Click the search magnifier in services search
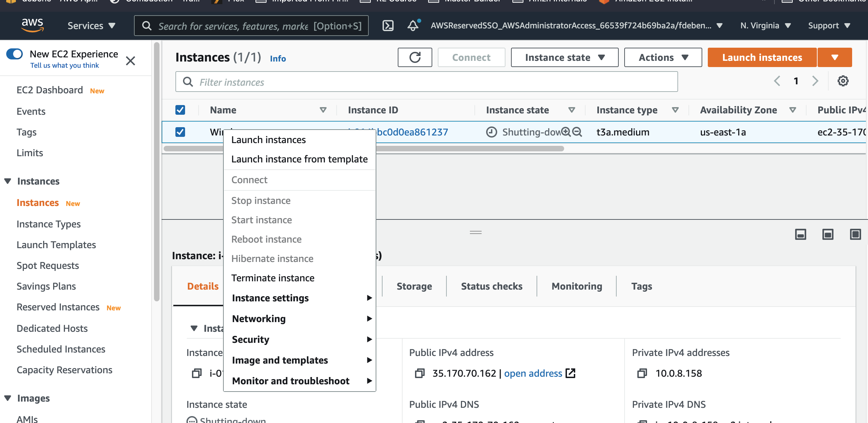Screen dimensions: 868x423 [x=147, y=26]
